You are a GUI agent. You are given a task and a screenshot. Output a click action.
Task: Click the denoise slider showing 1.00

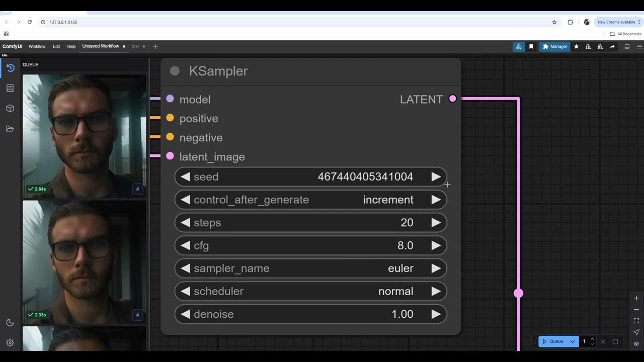coord(310,314)
